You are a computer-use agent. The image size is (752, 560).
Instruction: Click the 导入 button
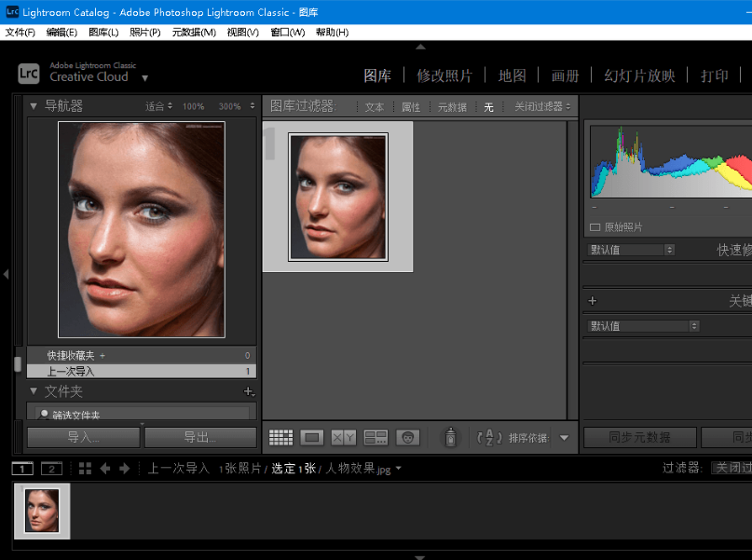[x=82, y=437]
